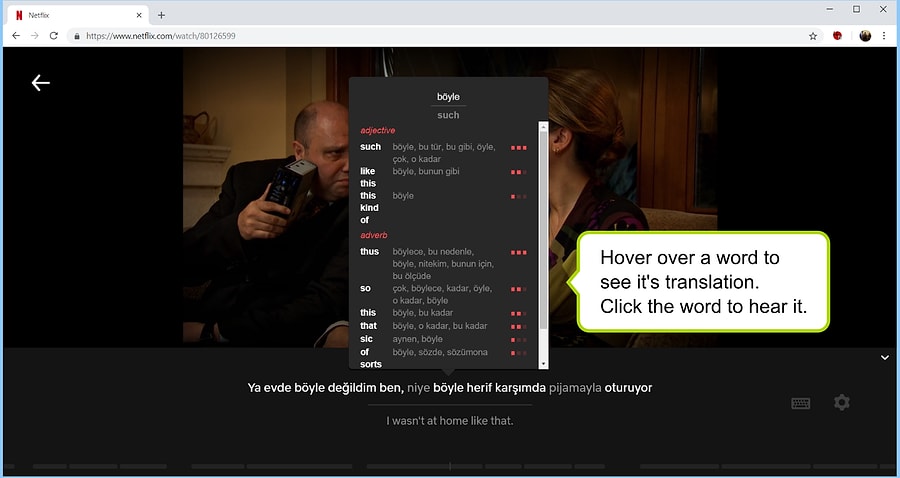This screenshot has width=900, height=478.
Task: Open the subtitle settings gear
Action: 842,402
